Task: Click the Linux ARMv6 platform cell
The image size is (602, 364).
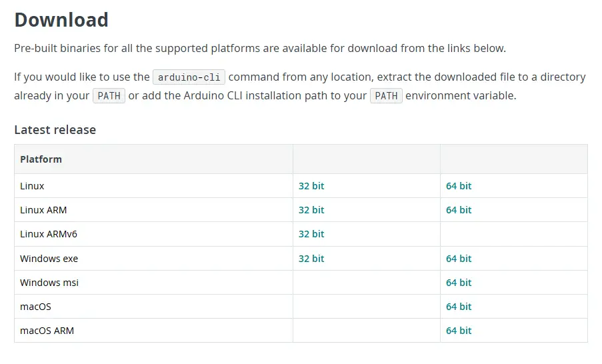Action: (153, 234)
